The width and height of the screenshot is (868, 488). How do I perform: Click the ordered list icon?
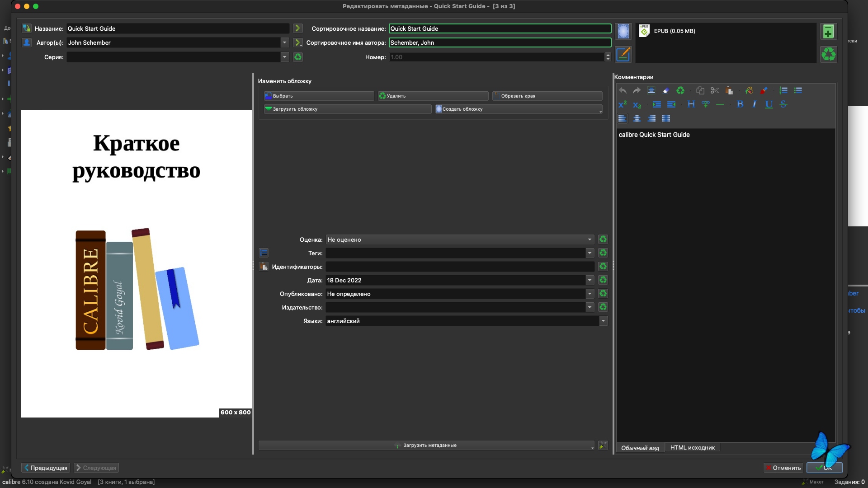[x=783, y=90]
